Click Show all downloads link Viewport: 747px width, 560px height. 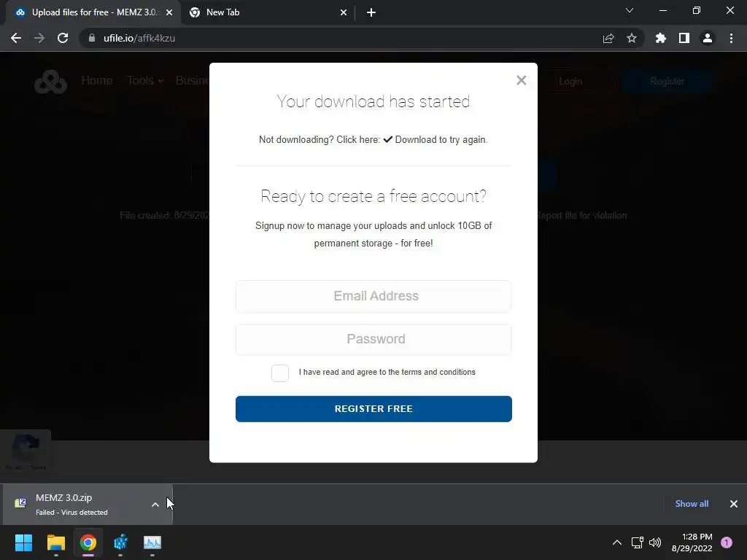coord(692,504)
